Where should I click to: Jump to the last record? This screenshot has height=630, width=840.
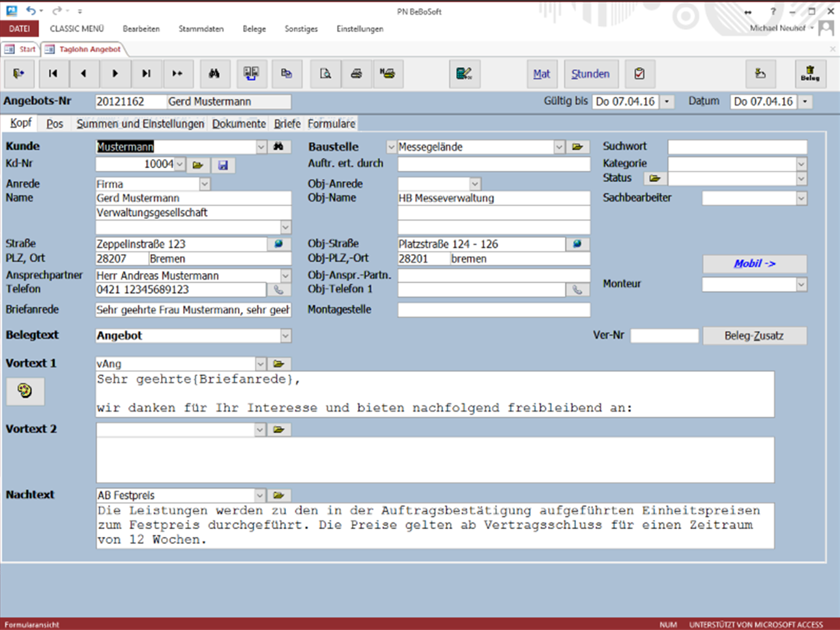(146, 74)
